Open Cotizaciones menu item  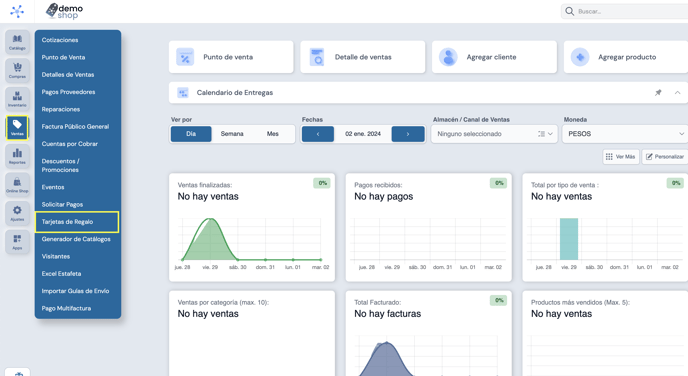[x=60, y=40]
